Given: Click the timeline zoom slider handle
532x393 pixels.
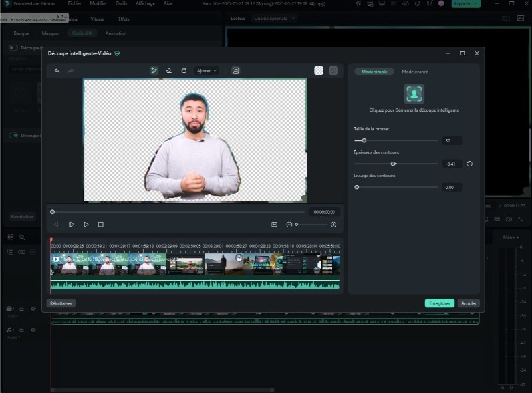Looking at the screenshot, I should pyautogui.click(x=297, y=225).
